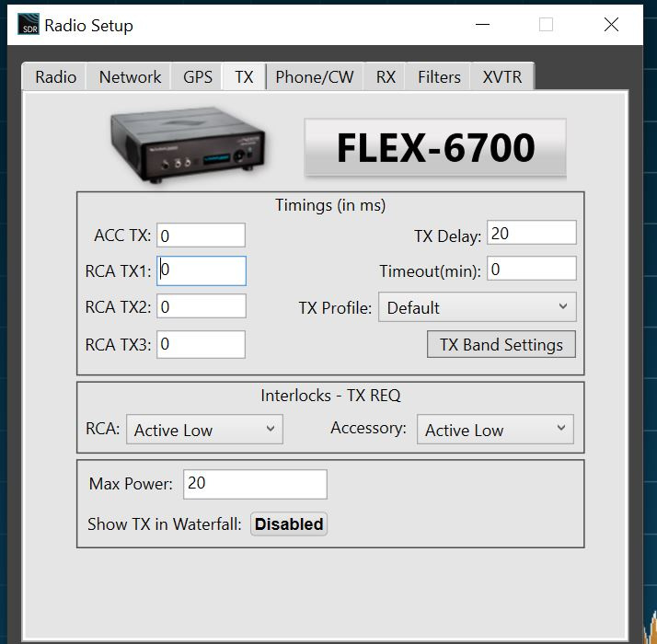The width and height of the screenshot is (657, 644).
Task: Click the ACC TX timing field
Action: [201, 235]
